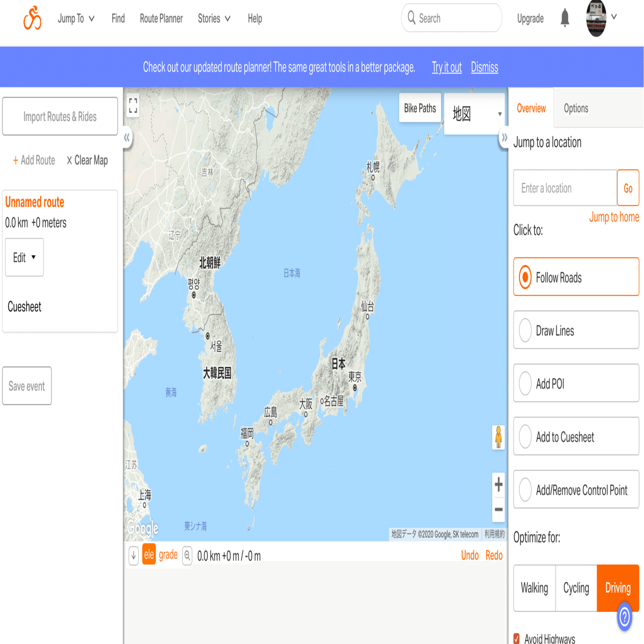Switch to the Overview tab
This screenshot has height=644, width=644.
tap(531, 108)
